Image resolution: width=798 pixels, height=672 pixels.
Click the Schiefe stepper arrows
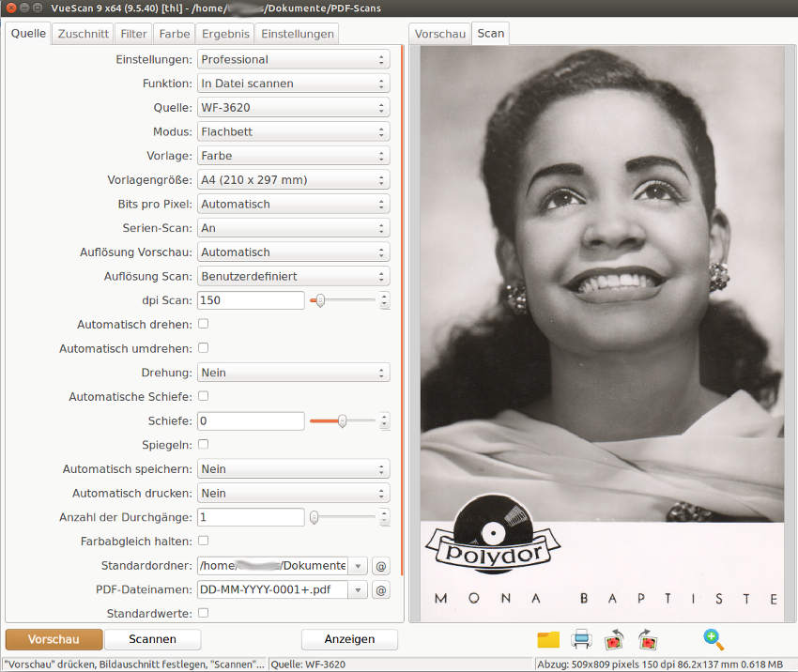pyautogui.click(x=384, y=420)
